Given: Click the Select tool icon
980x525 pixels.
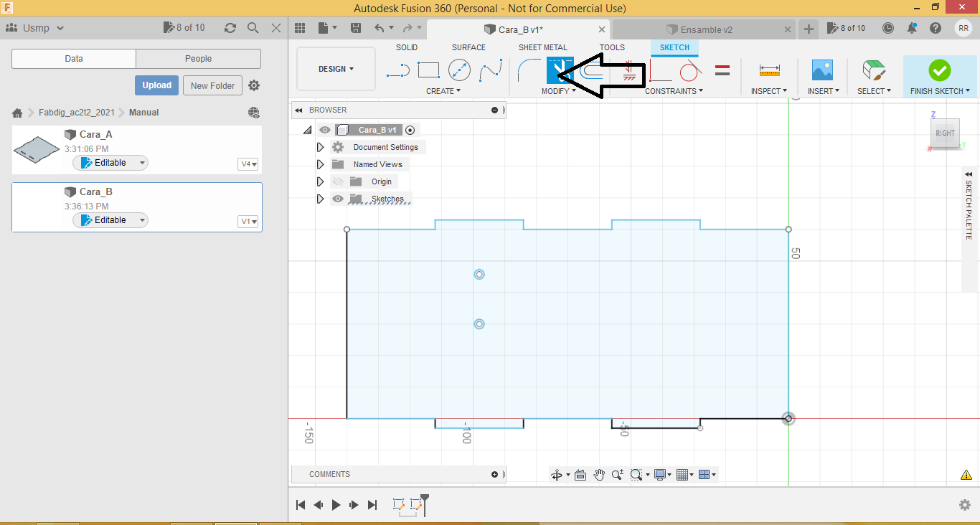Looking at the screenshot, I should (874, 70).
